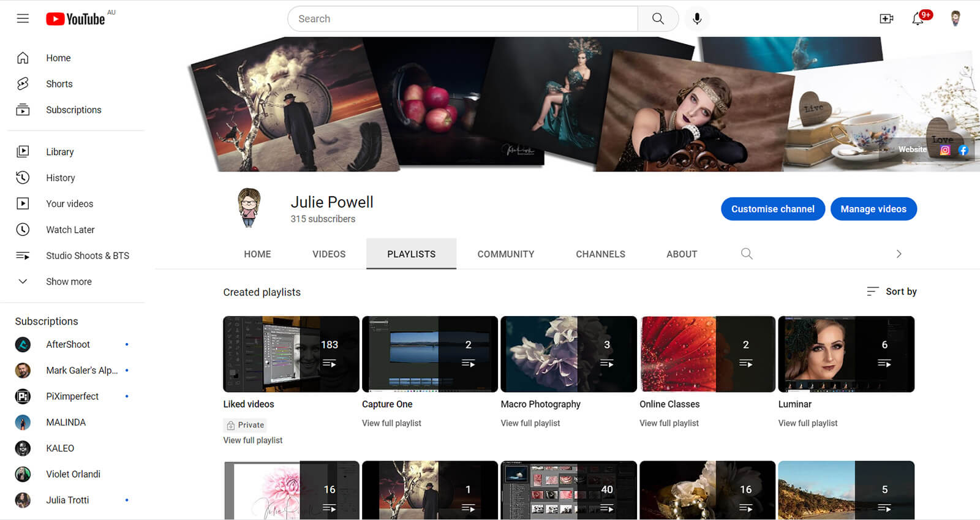This screenshot has width=980, height=520.
Task: Open the Instagram link on banner
Action: (x=945, y=150)
